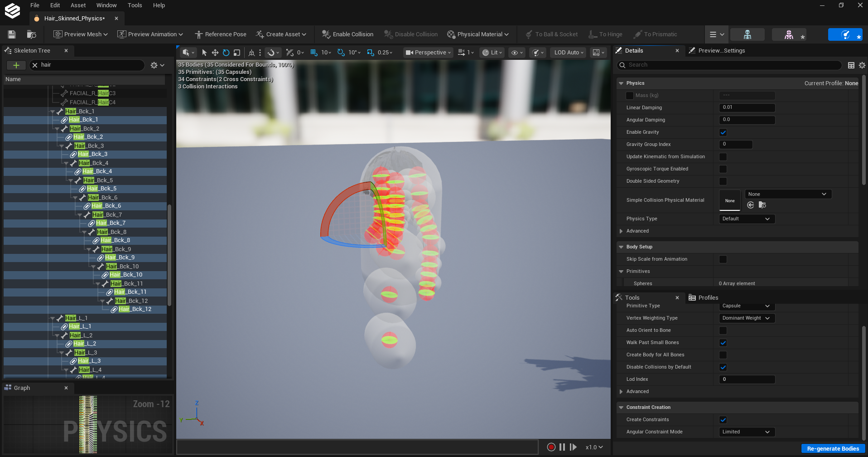Click the Browse to asset icon
The image size is (868, 457).
(31, 34)
